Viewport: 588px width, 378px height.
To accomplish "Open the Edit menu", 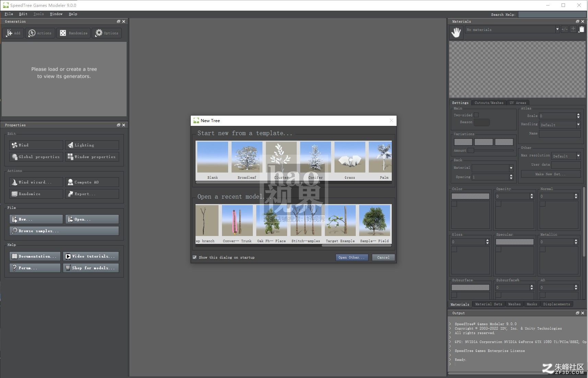I will (x=23, y=14).
